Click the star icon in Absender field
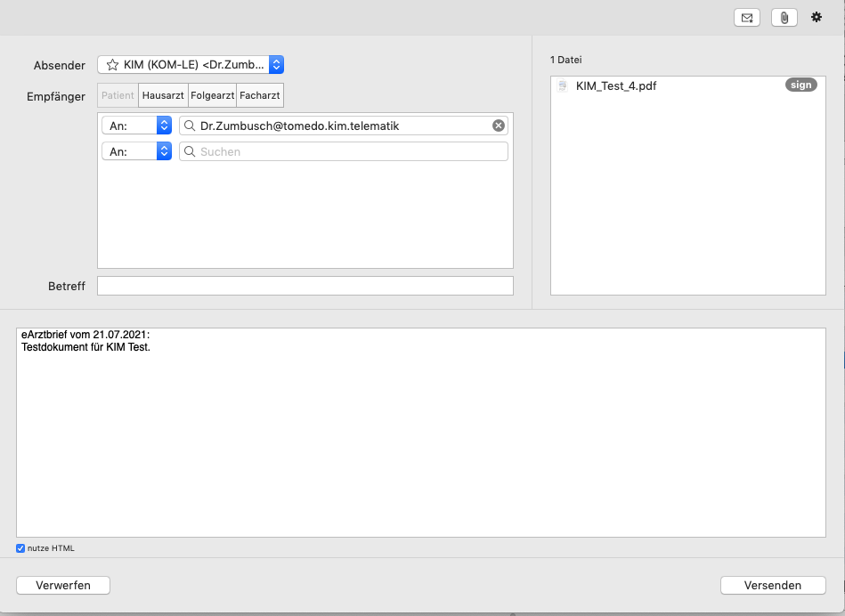 click(112, 65)
